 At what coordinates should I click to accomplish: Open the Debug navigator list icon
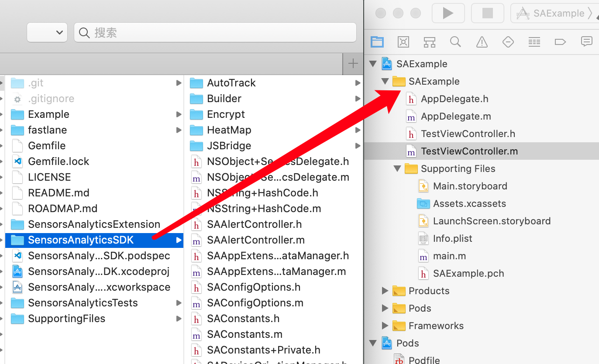[x=534, y=42]
